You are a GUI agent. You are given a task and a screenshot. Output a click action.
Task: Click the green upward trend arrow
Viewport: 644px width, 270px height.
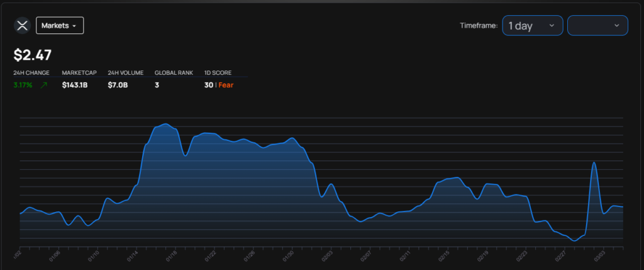pyautogui.click(x=44, y=85)
